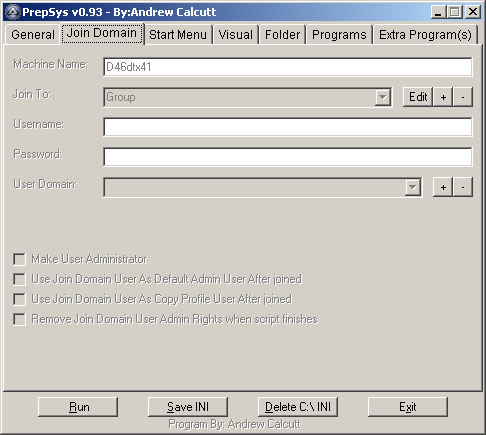Remove Join To entry with minus button
486x435 pixels.
[x=463, y=97]
